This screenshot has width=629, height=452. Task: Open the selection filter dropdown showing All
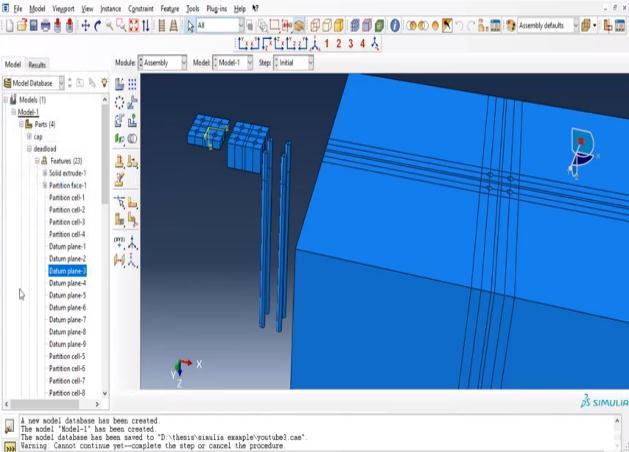point(220,26)
